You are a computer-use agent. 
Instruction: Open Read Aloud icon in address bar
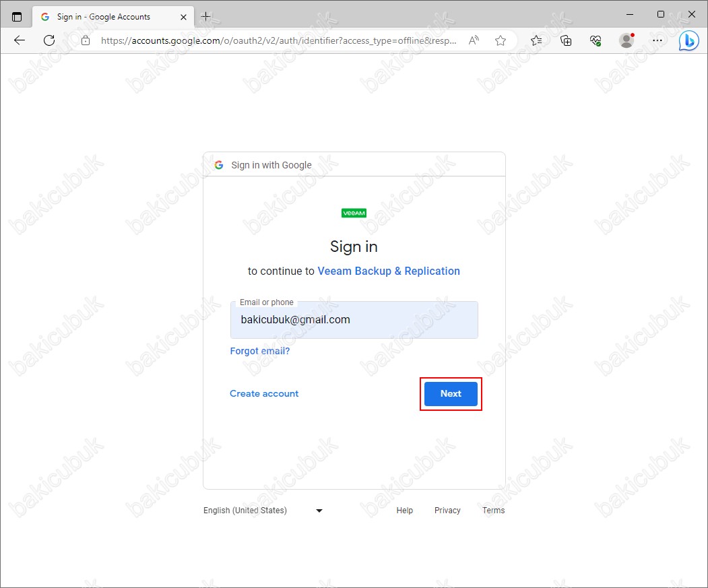click(x=474, y=40)
